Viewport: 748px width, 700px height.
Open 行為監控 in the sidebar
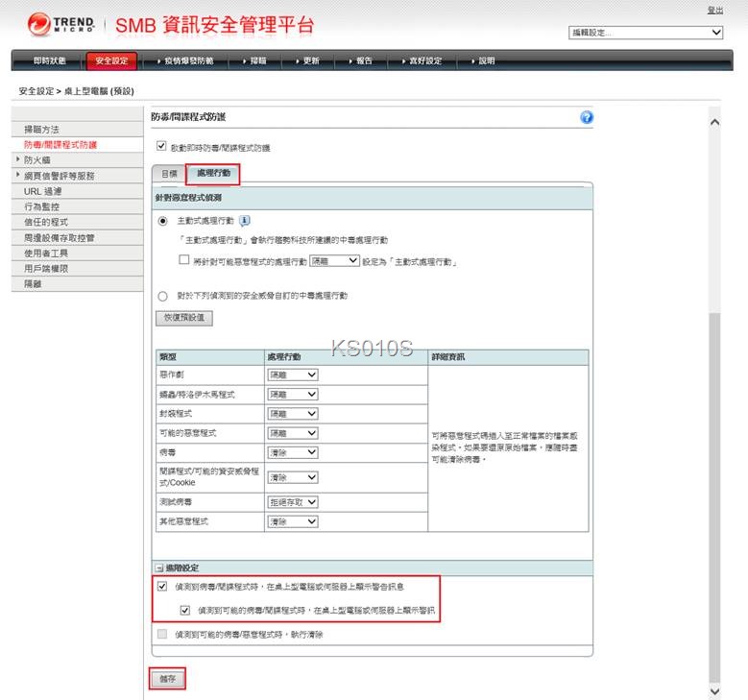(77, 206)
